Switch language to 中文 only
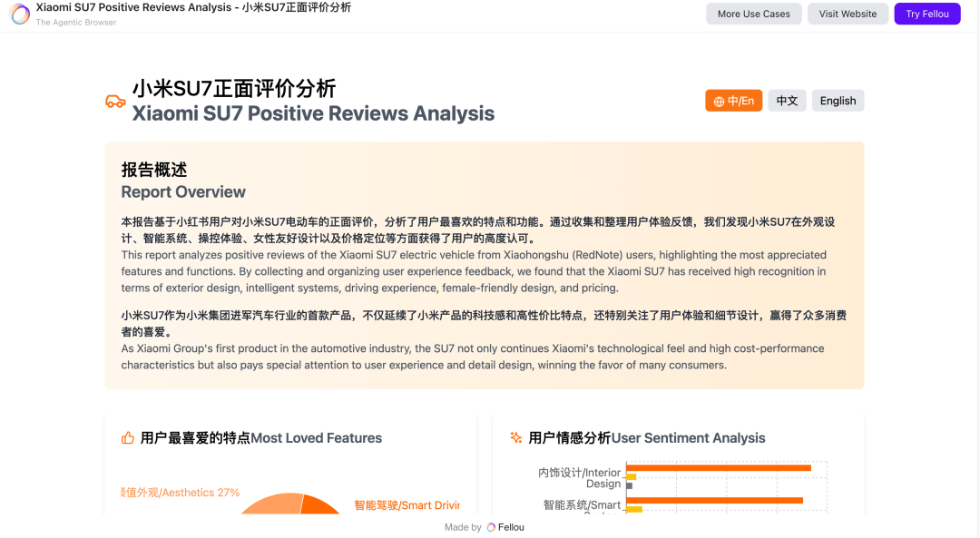This screenshot has width=980, height=538. [787, 101]
